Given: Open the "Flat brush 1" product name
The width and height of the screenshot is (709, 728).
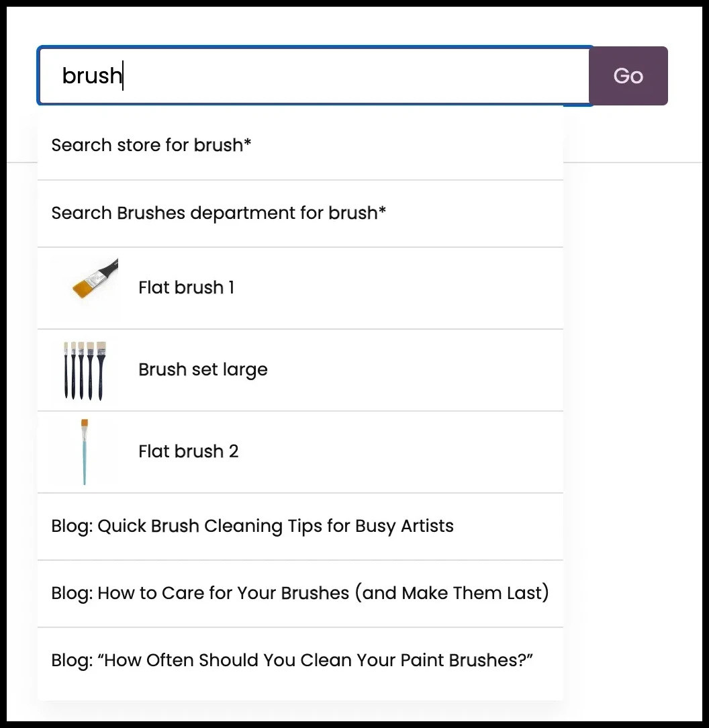Looking at the screenshot, I should pos(186,287).
